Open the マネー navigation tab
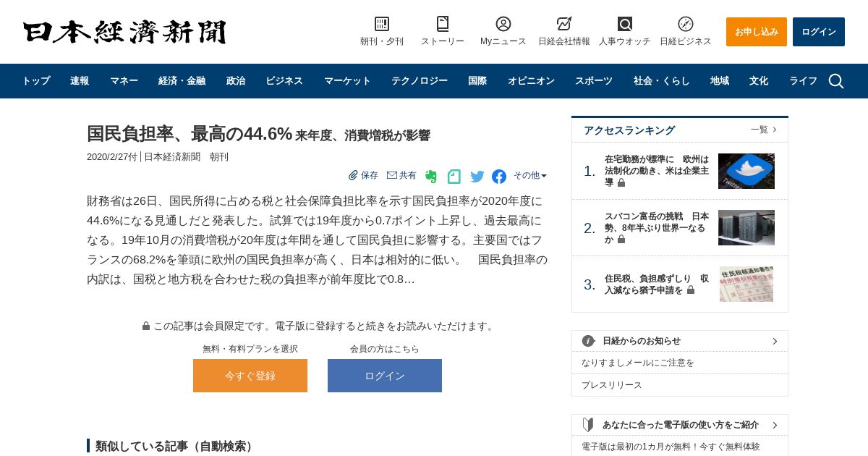Screen dimensions: 868x456 tap(124, 81)
